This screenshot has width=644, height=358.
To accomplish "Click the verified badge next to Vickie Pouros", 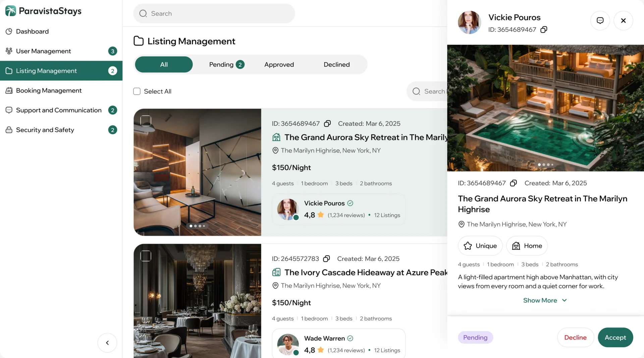I will coord(350,203).
